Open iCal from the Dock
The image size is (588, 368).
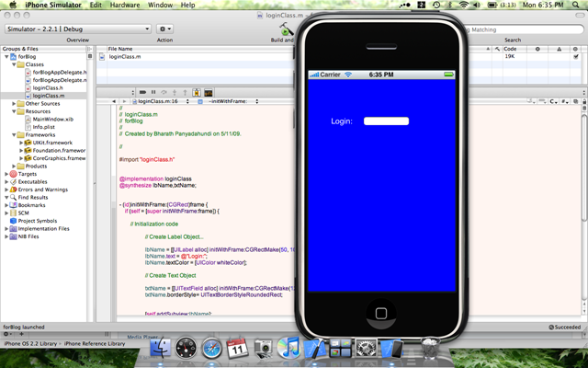click(x=237, y=348)
